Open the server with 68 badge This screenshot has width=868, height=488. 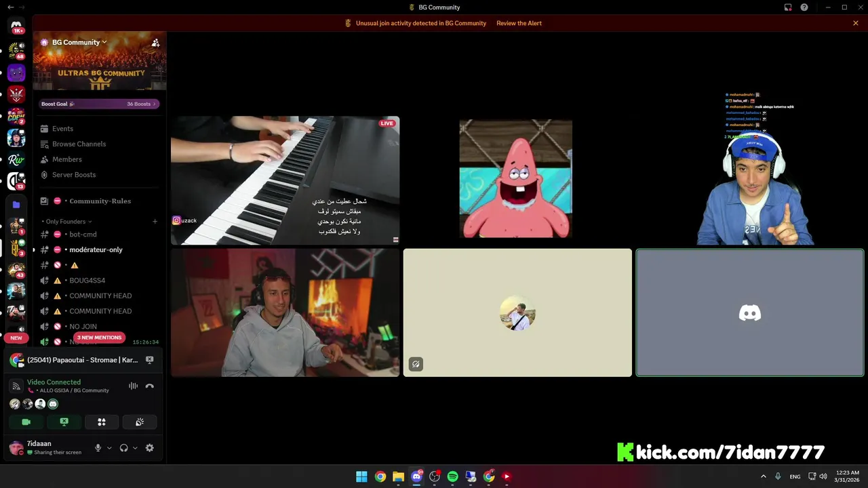tap(16, 50)
